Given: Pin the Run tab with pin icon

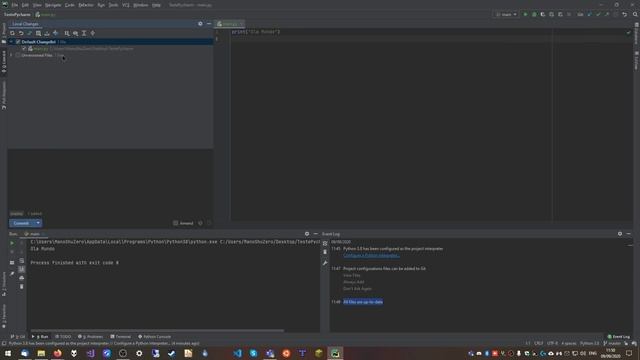Looking at the screenshot, I should [12, 273].
